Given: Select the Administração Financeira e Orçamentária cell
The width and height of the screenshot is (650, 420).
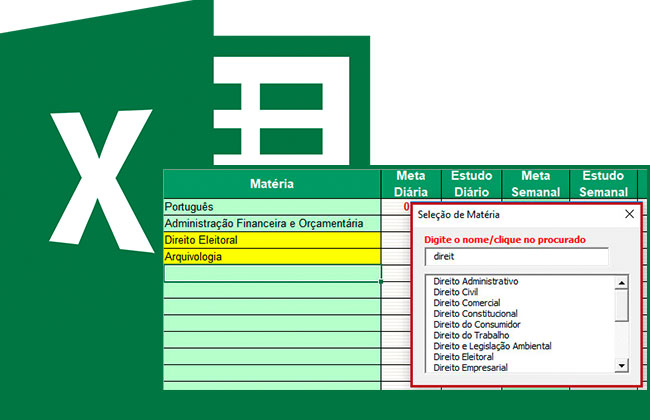Looking at the screenshot, I should (x=272, y=223).
